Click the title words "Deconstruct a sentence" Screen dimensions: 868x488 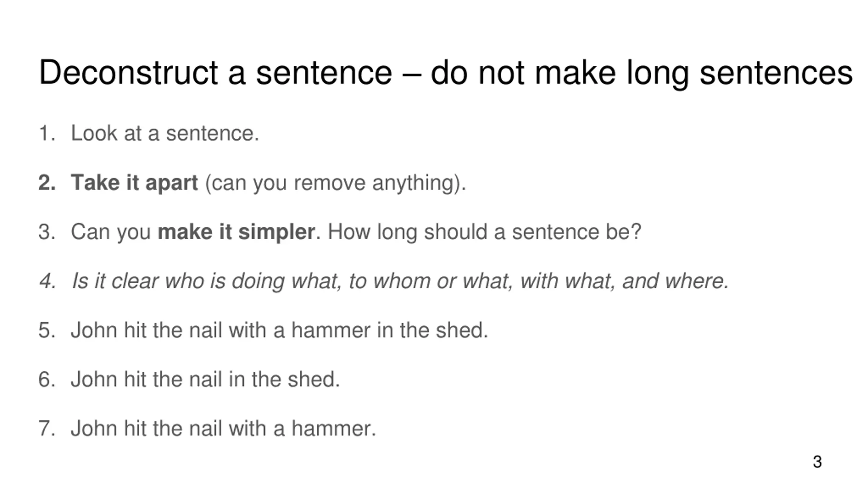215,73
